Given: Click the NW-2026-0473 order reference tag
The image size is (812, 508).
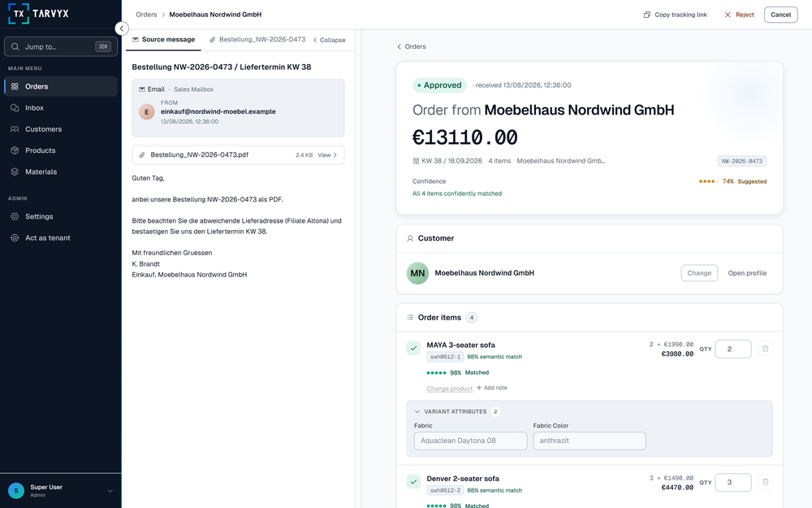Looking at the screenshot, I should pyautogui.click(x=741, y=161).
